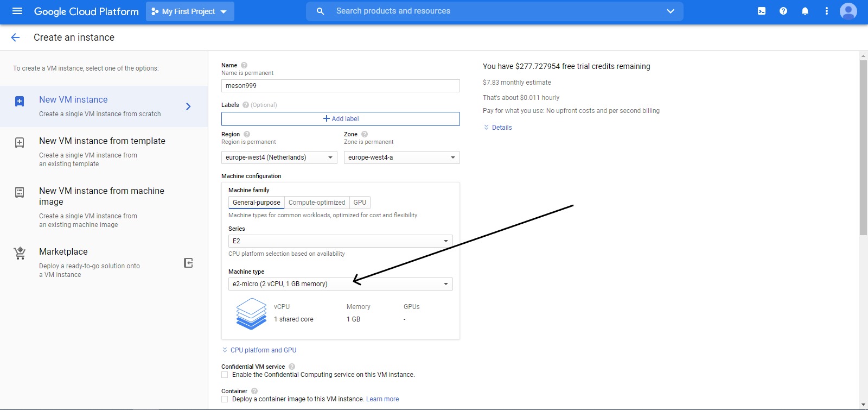Viewport: 868px width, 410px height.
Task: Expand CPU platform and GPU section
Action: (x=259, y=350)
